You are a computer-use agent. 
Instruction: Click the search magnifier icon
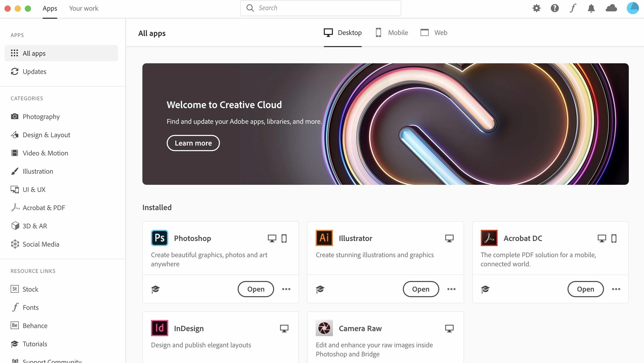point(250,8)
